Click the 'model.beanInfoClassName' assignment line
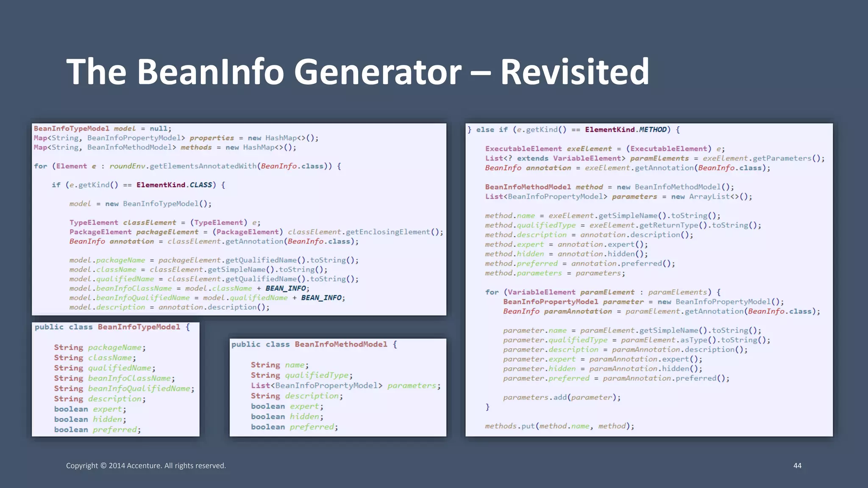Viewport: 868px width, 488px height. [x=189, y=288]
